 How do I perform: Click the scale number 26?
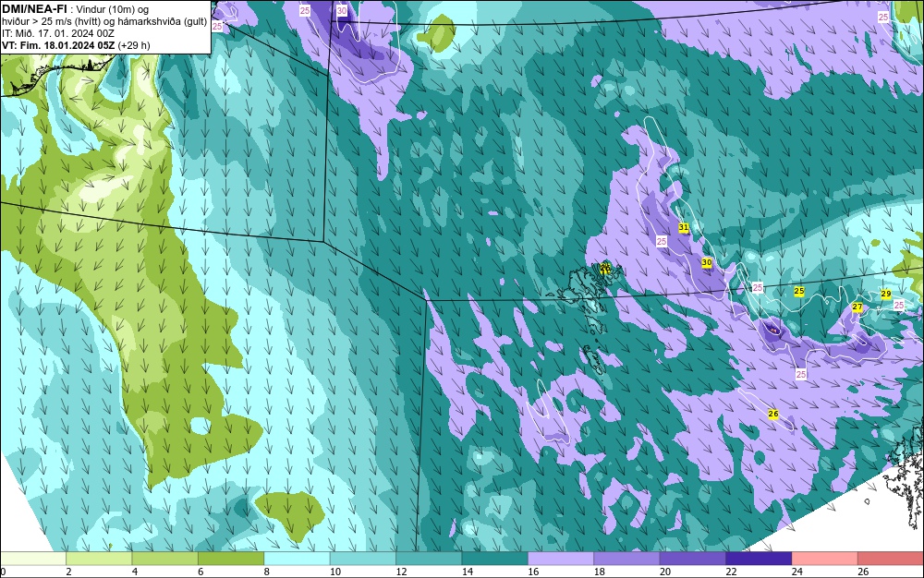pyautogui.click(x=863, y=572)
